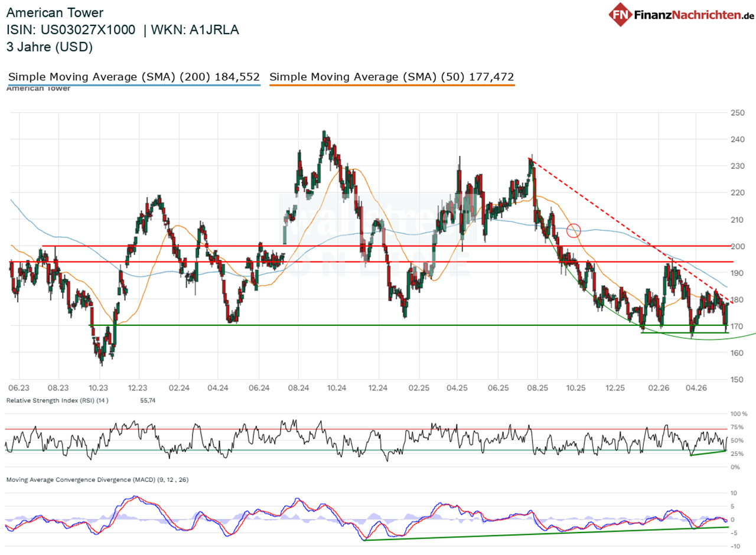Click the 02.24 date axis label
Viewport: 756px width, 555px height.
pyautogui.click(x=178, y=387)
